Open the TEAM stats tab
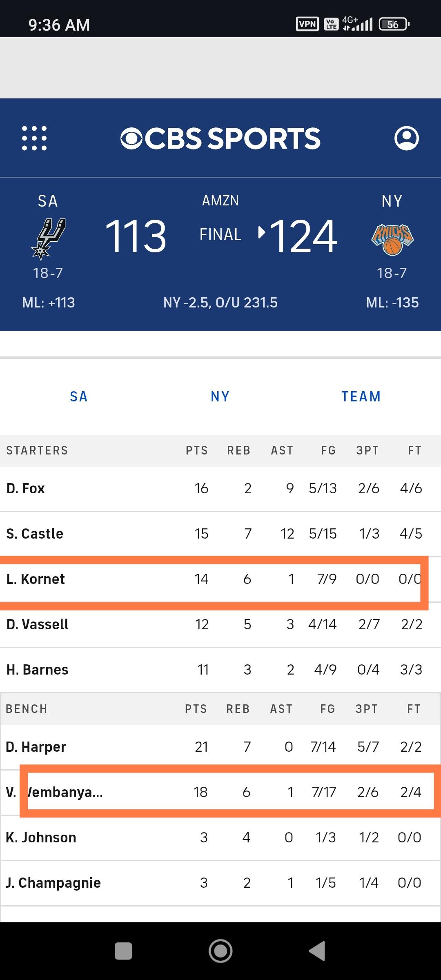Viewport: 441px width, 980px height. [x=361, y=396]
